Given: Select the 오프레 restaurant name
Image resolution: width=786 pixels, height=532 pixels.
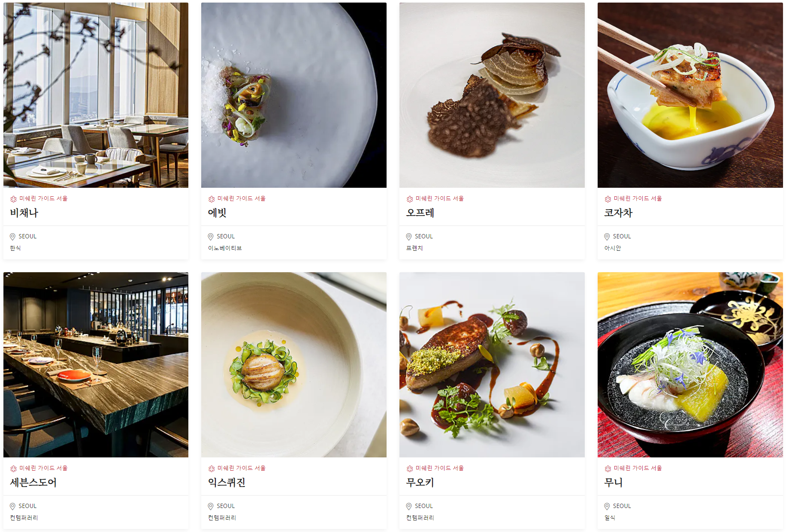Looking at the screenshot, I should tap(420, 213).
